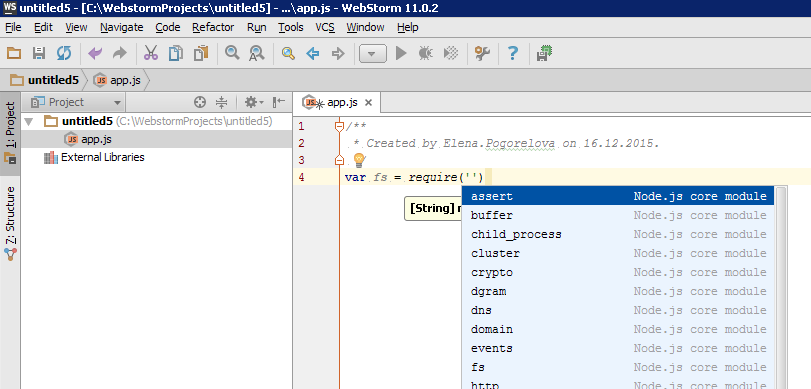The width and height of the screenshot is (811, 389).
Task: Click the Debug bug icon
Action: 426,53
